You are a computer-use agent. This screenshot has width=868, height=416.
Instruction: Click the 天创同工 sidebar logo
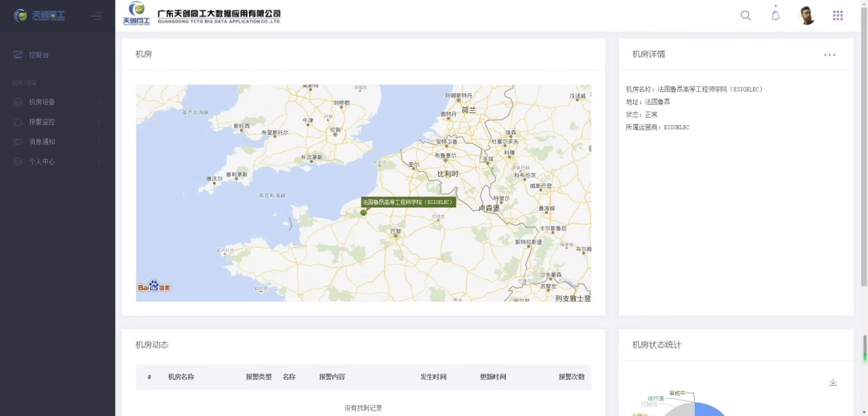(x=38, y=16)
